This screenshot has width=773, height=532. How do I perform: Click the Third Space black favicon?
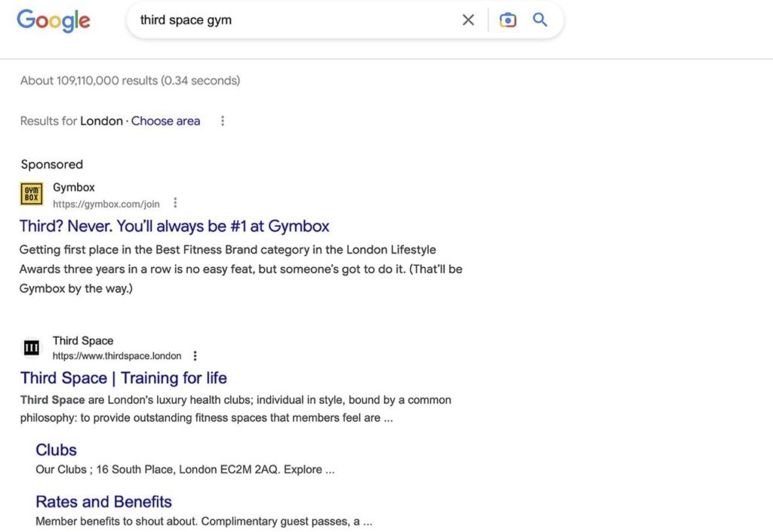(31, 348)
